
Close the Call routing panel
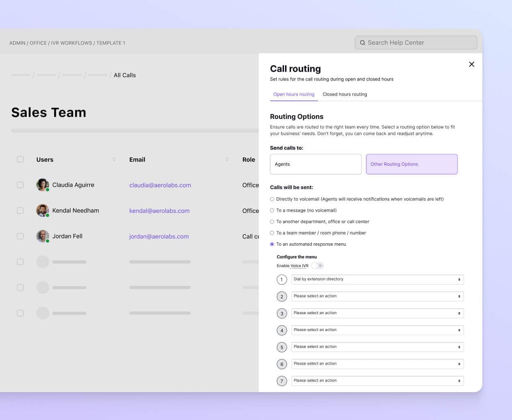[x=471, y=64]
